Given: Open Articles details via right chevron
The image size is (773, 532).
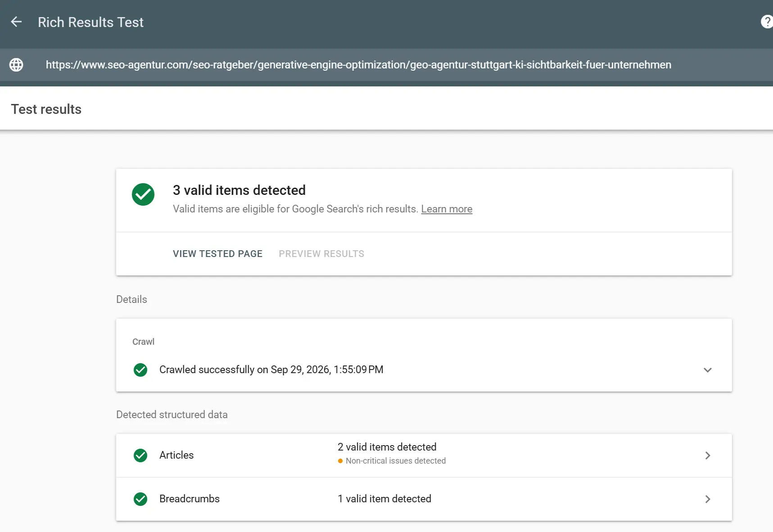Looking at the screenshot, I should click(708, 455).
